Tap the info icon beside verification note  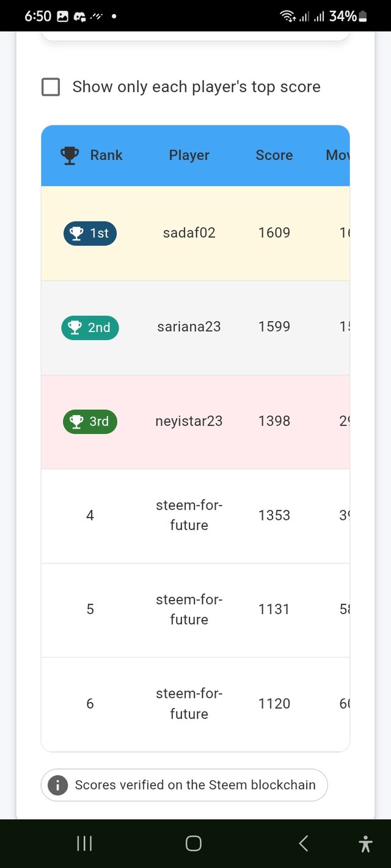point(58,785)
